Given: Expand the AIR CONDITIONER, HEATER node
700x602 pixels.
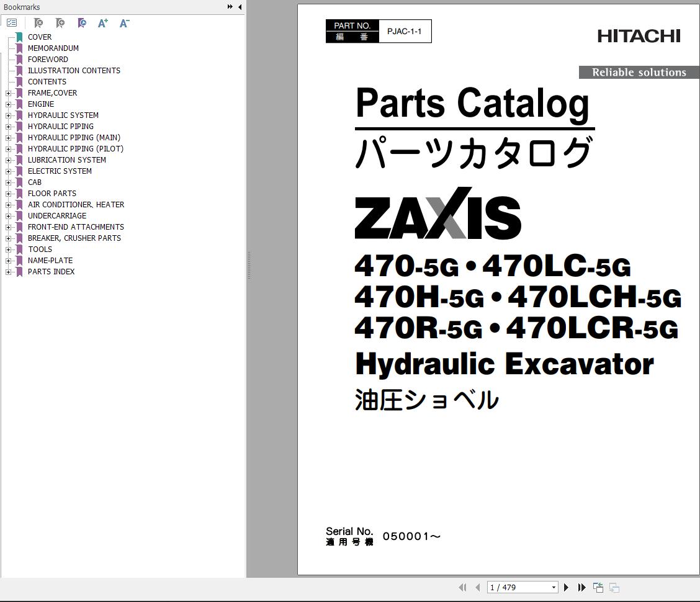Looking at the screenshot, I should point(8,205).
